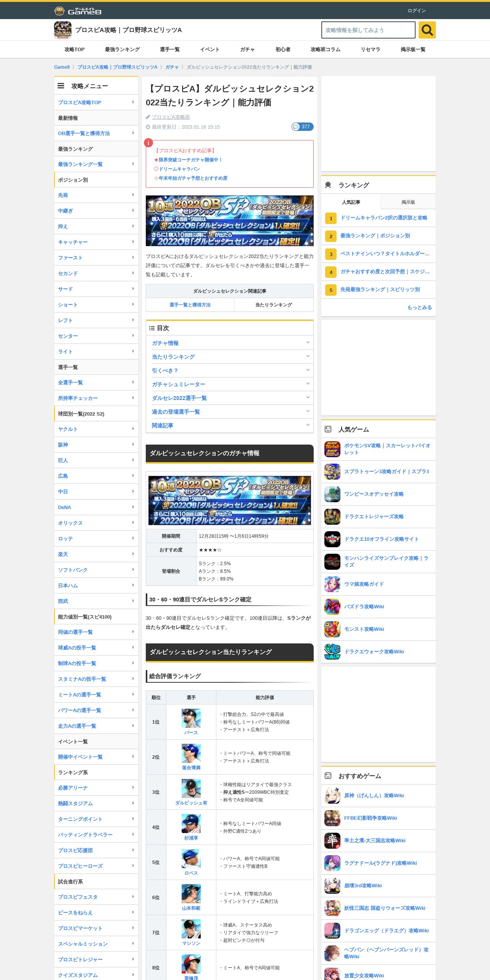Open 原神 game icon
490x980 pixels.
coord(332,796)
